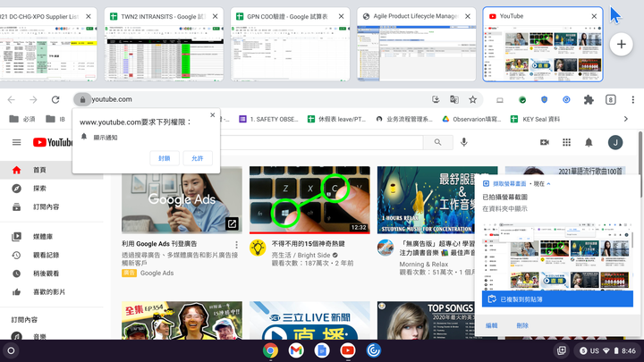Open the extensions puzzle icon
Image resolution: width=644 pixels, height=362 pixels.
589,99
